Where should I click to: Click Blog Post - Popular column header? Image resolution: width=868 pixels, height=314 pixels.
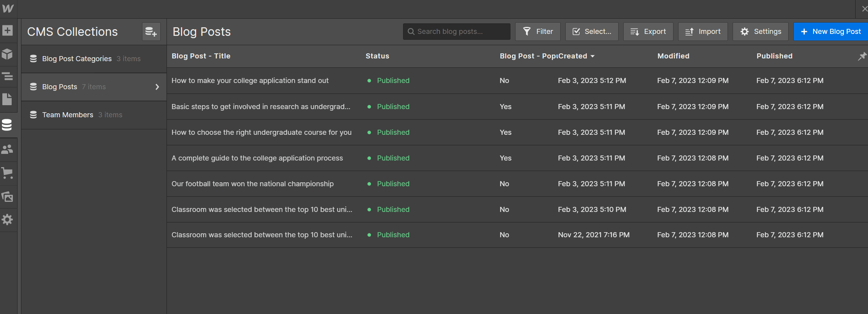528,56
